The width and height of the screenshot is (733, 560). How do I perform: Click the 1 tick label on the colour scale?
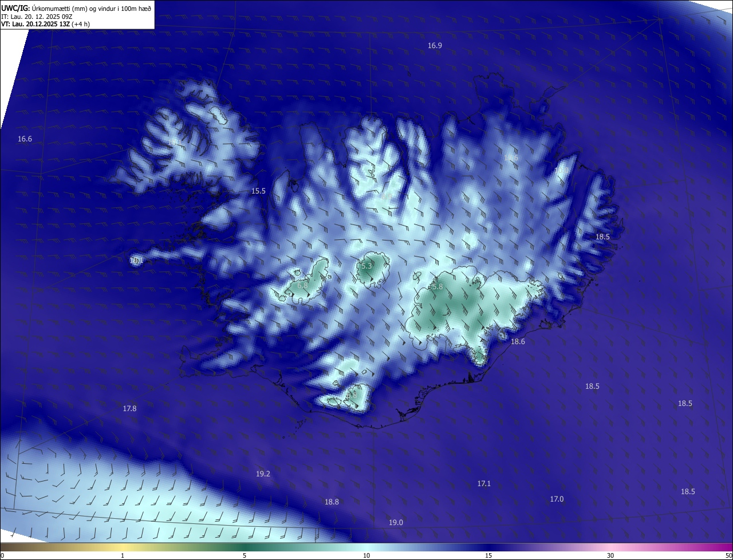[123, 555]
